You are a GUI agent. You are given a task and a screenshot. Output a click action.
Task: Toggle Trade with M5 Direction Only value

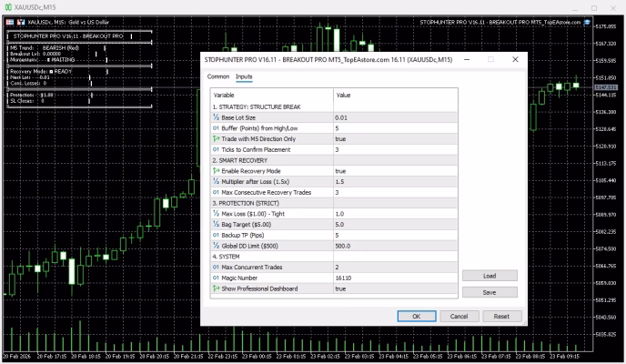[x=395, y=139]
